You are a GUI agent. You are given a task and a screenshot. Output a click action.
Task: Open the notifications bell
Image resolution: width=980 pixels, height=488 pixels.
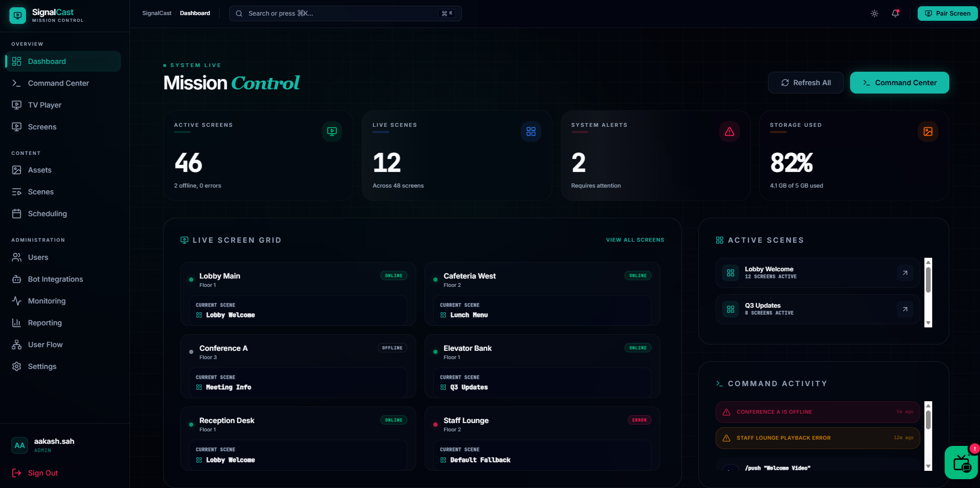pos(895,14)
